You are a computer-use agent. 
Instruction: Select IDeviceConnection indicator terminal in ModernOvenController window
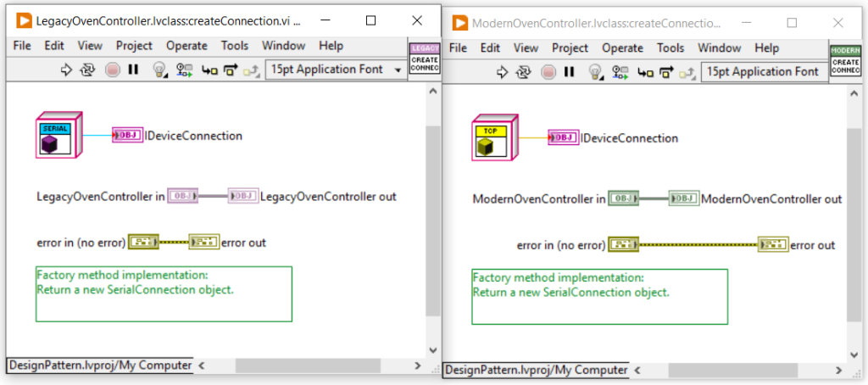click(564, 137)
